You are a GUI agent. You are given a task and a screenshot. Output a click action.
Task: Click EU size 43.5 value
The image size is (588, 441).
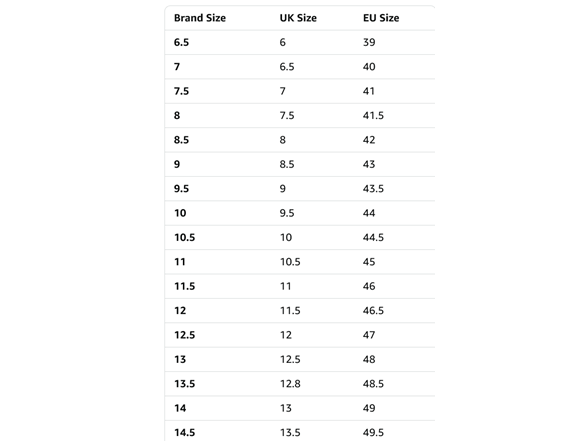pyautogui.click(x=373, y=189)
